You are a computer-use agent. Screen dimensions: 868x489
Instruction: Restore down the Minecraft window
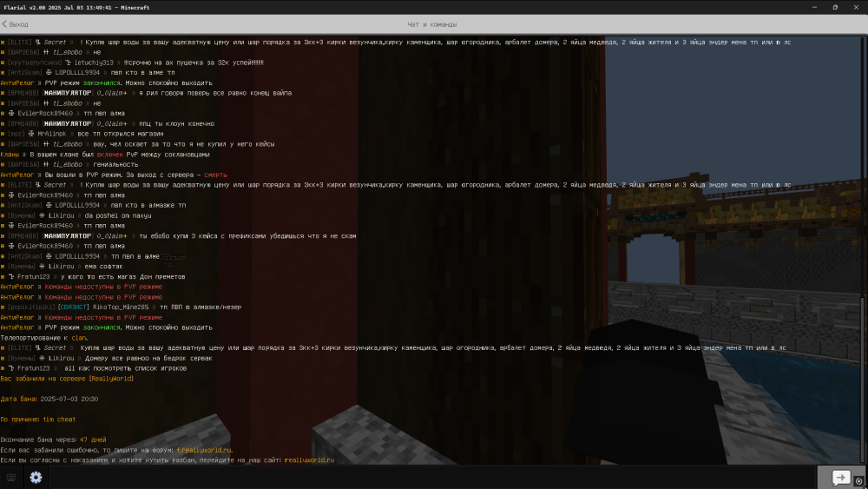pyautogui.click(x=835, y=7)
